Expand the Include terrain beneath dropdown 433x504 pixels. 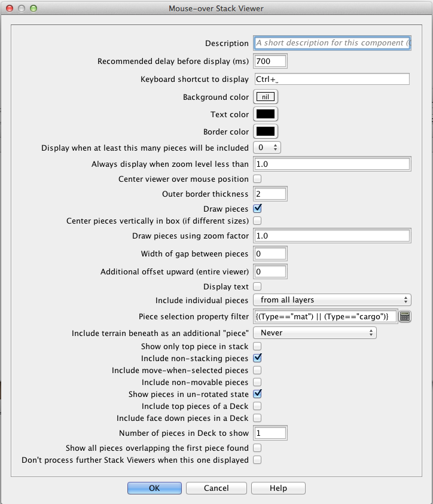point(315,332)
